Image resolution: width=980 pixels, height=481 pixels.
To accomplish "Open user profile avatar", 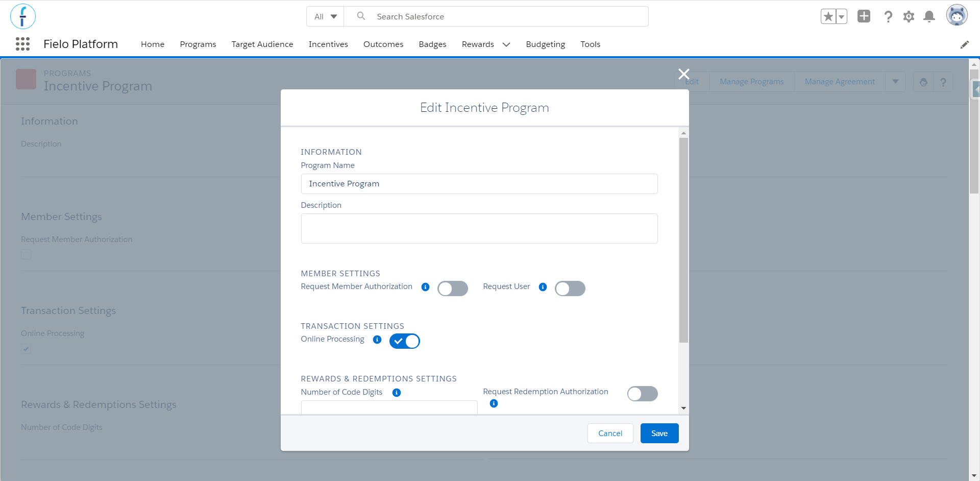I will point(957,15).
